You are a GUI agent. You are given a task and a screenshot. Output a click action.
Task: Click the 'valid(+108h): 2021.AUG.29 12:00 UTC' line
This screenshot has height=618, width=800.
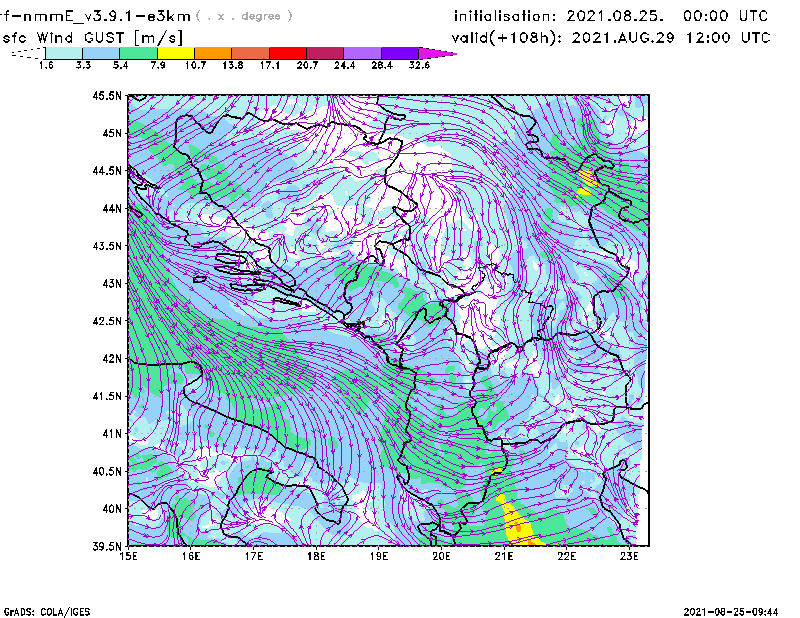[x=611, y=38]
